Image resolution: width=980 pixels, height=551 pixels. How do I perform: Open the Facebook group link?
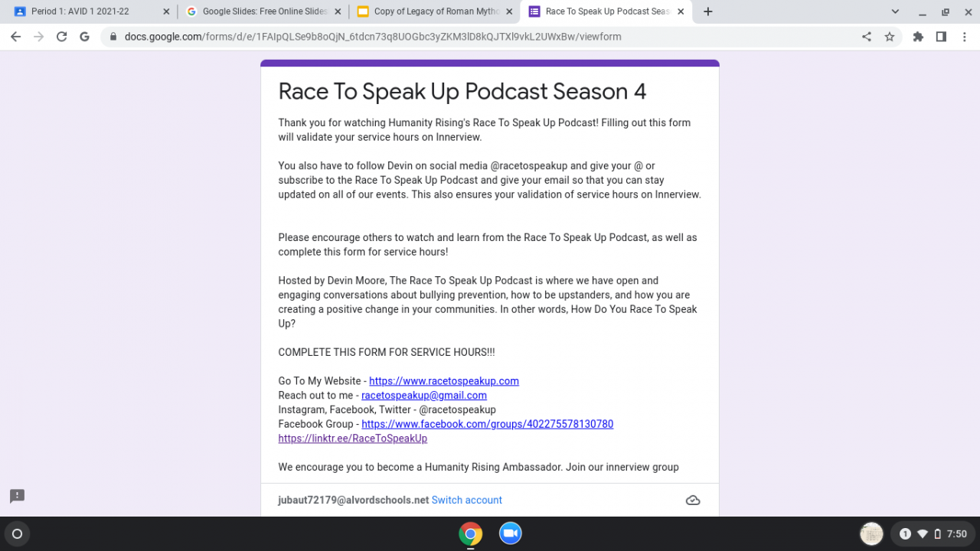click(487, 424)
